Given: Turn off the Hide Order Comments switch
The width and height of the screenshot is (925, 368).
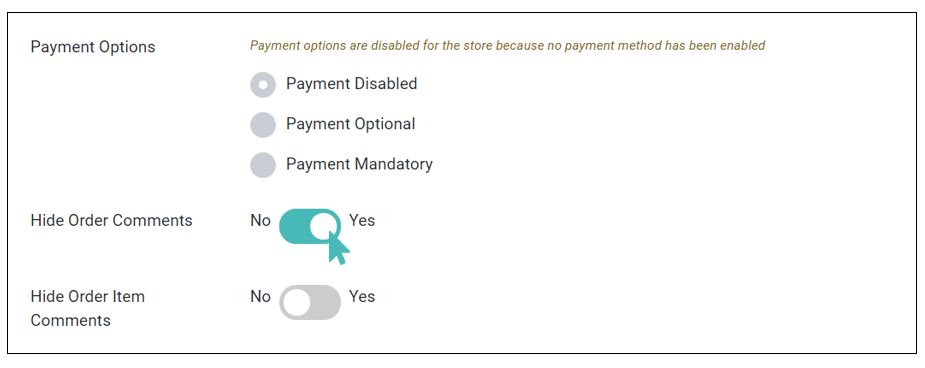Looking at the screenshot, I should 310,226.
